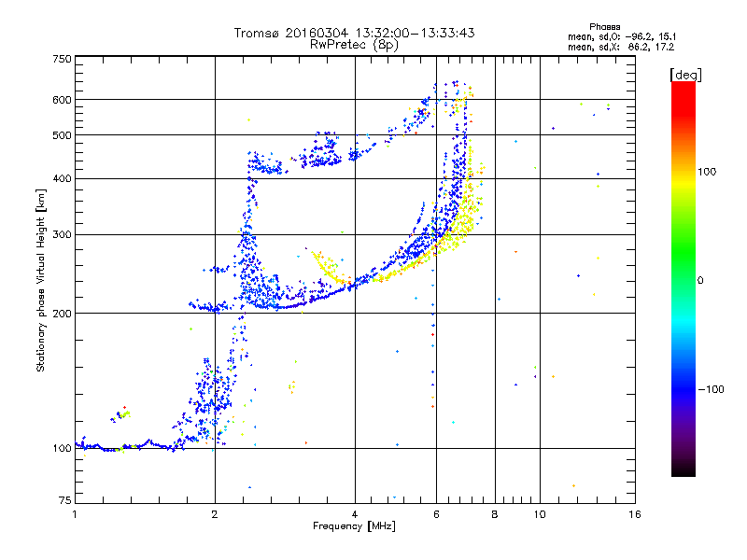
Task: Click the '[deg]' colorbar unit label
Action: 685,75
